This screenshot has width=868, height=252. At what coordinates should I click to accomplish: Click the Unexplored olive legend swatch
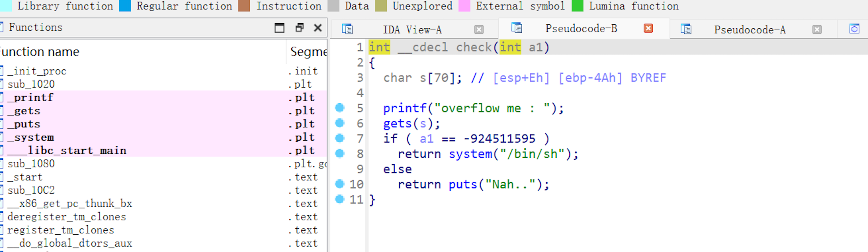(x=381, y=6)
